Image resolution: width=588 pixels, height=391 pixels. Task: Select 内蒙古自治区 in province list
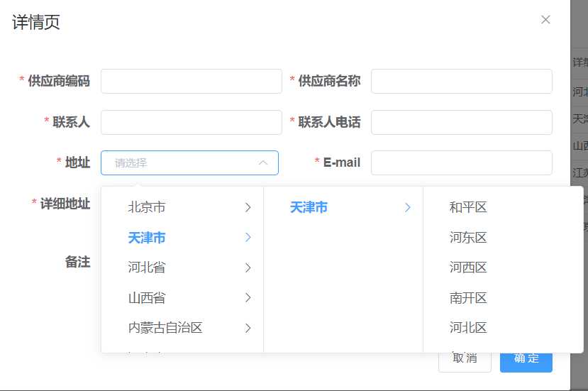182,328
